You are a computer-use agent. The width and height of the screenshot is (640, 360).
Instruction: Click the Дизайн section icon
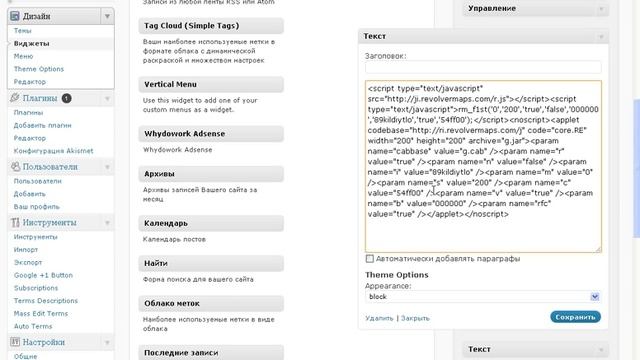tap(15, 16)
